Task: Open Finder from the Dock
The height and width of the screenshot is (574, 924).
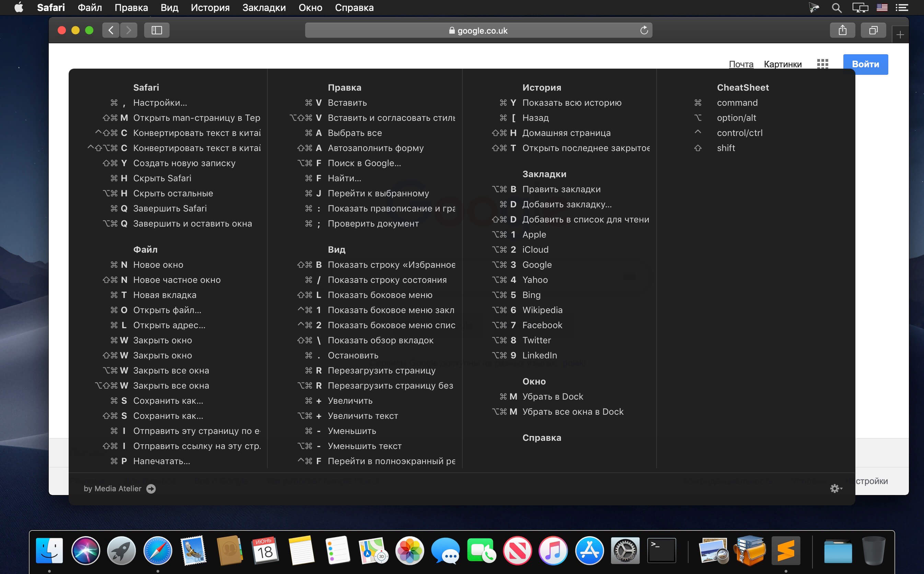Action: (x=49, y=550)
